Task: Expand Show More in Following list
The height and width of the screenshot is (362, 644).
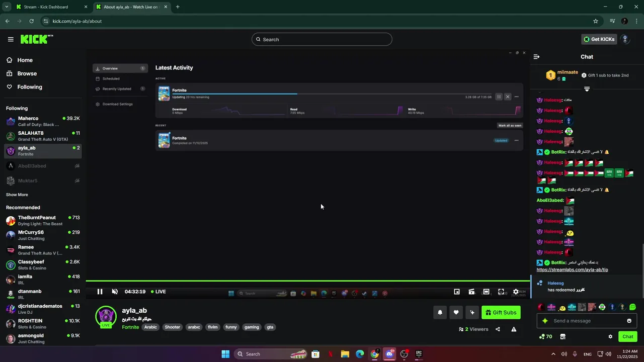Action: pos(17,195)
